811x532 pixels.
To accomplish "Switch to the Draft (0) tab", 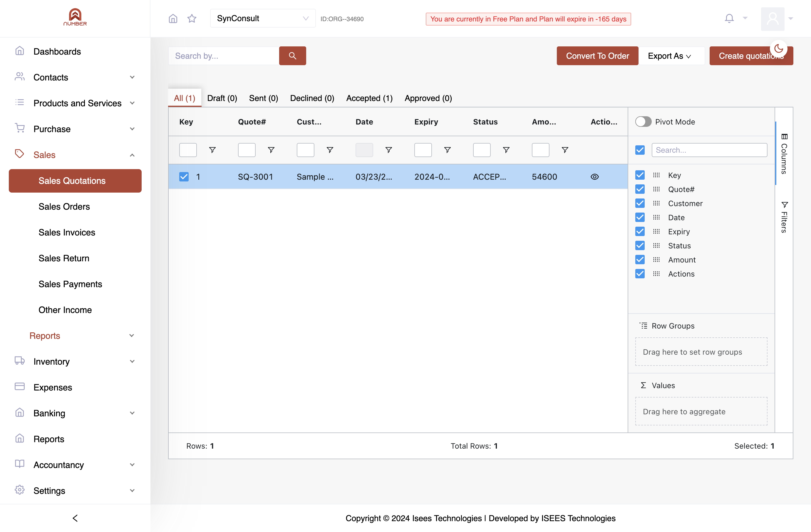I will (x=222, y=98).
